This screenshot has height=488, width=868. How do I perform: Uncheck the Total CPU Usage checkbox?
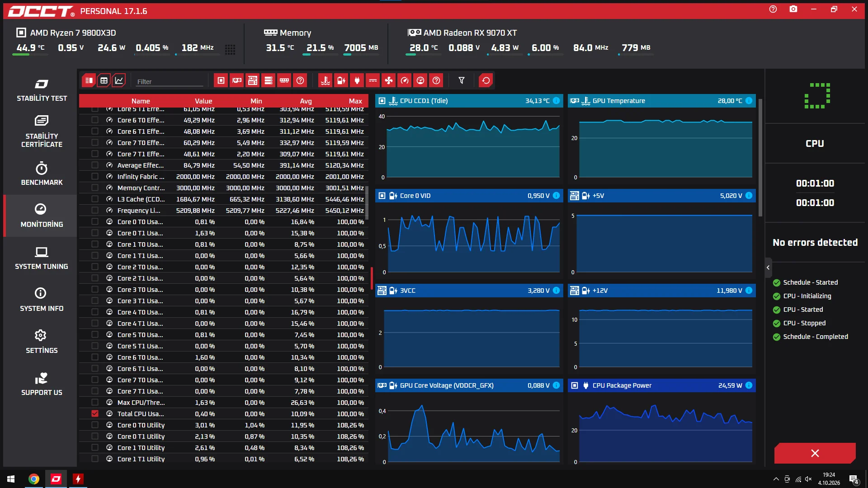tap(95, 413)
